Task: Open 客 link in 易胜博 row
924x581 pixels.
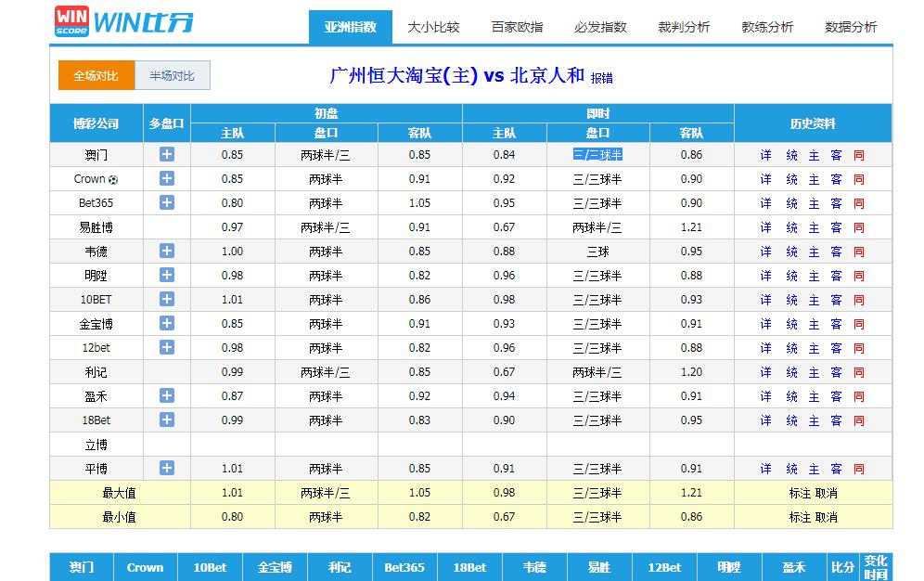Action: [836, 227]
